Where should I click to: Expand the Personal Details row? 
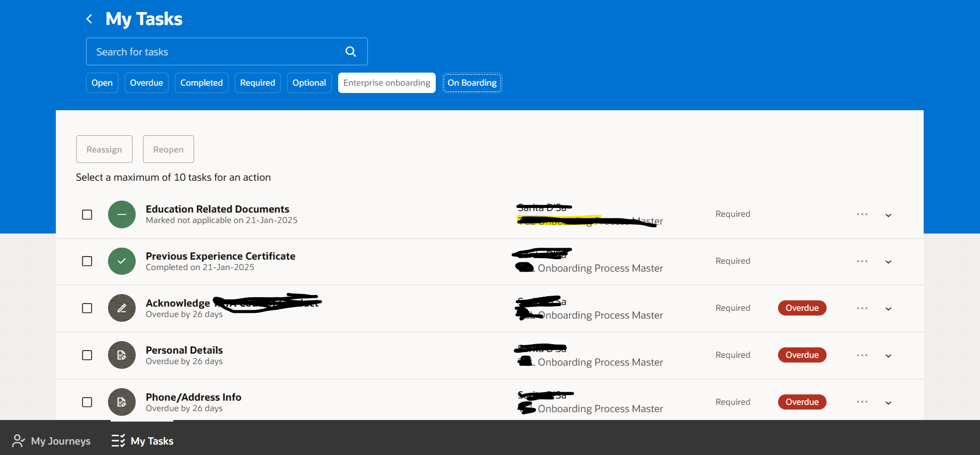pos(888,356)
